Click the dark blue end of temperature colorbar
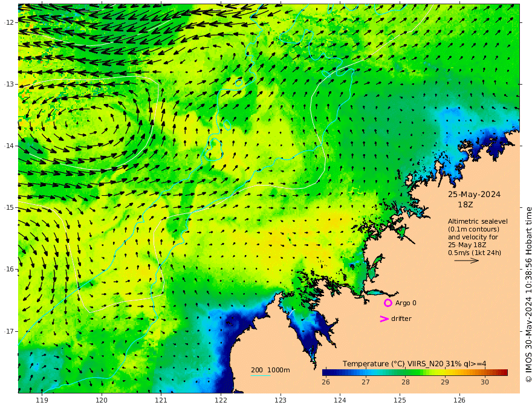The image size is (532, 411). (x=326, y=372)
